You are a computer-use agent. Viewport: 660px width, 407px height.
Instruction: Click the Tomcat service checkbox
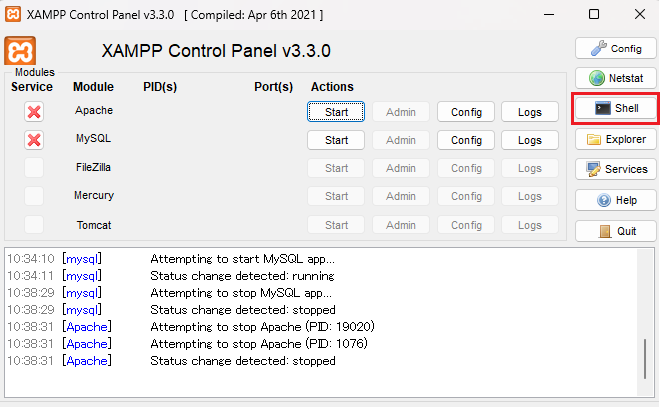click(x=34, y=225)
